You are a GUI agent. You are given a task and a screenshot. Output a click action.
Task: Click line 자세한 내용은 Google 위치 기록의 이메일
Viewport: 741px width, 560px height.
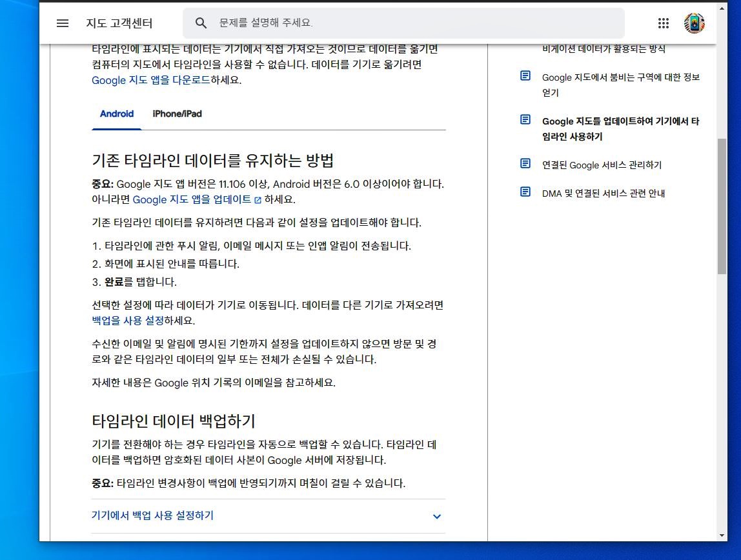[x=214, y=383]
